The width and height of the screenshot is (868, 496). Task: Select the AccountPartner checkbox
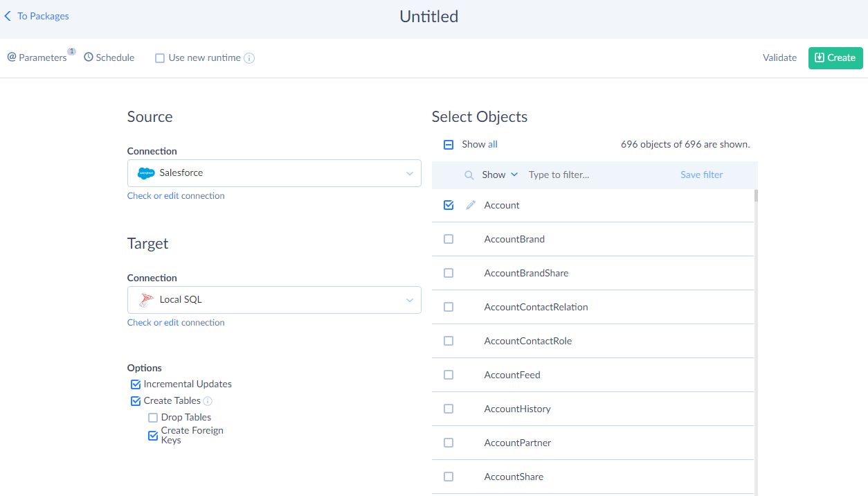(449, 443)
